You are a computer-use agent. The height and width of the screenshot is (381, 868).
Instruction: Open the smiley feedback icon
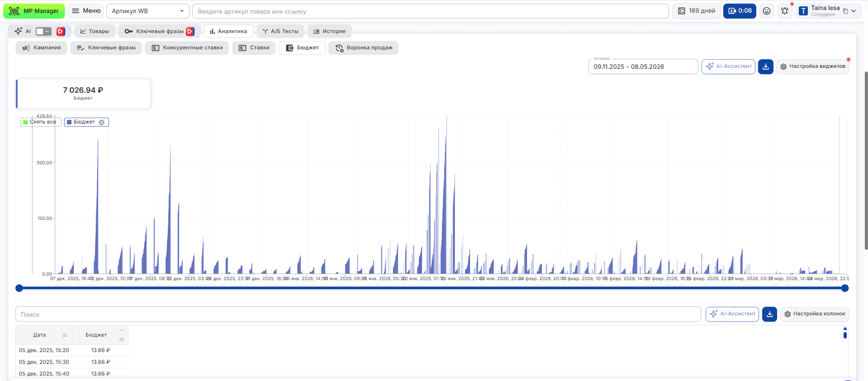766,11
